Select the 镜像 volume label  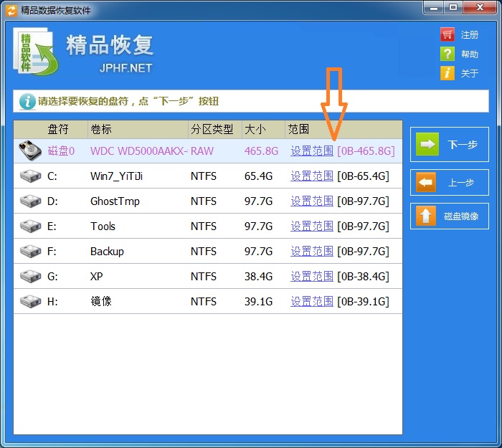click(101, 302)
